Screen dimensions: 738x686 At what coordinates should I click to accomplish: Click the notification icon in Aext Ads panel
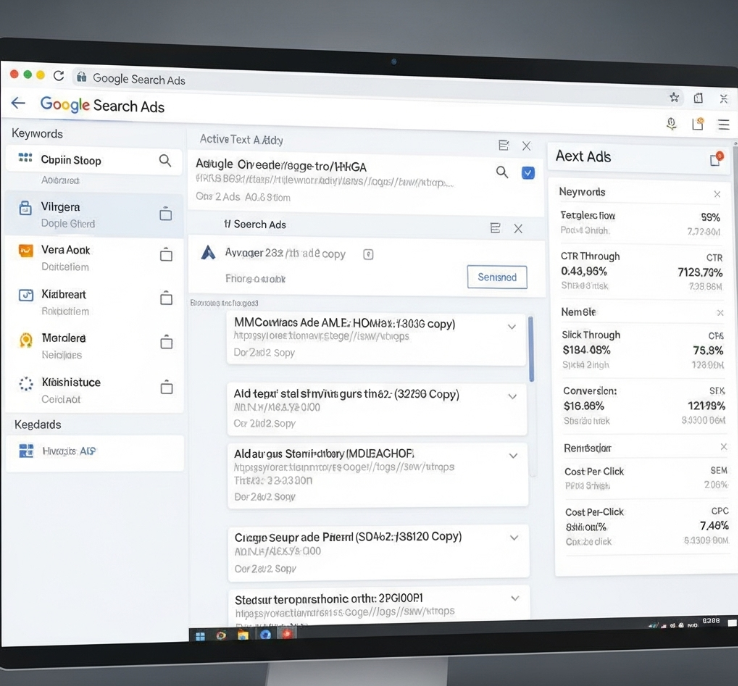[x=716, y=159]
